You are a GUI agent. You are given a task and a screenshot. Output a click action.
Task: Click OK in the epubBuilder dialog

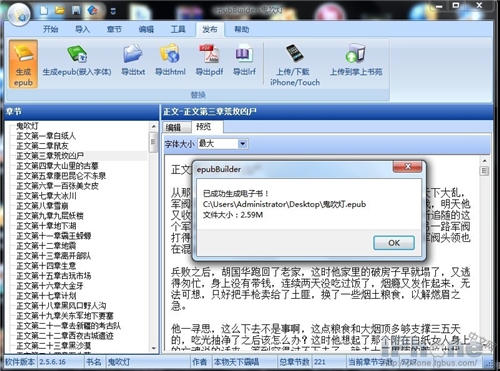click(x=394, y=243)
